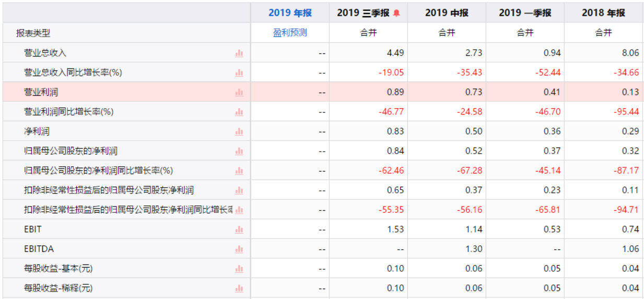The image size is (644, 299).
Task: Open chart icon for 每股收益-稀释(元) row
Action: [239, 288]
